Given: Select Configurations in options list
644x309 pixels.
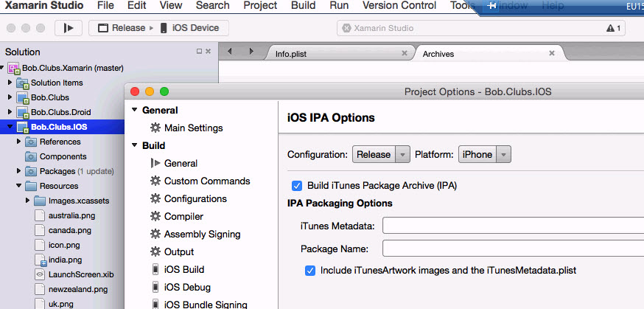Looking at the screenshot, I should coord(195,198).
